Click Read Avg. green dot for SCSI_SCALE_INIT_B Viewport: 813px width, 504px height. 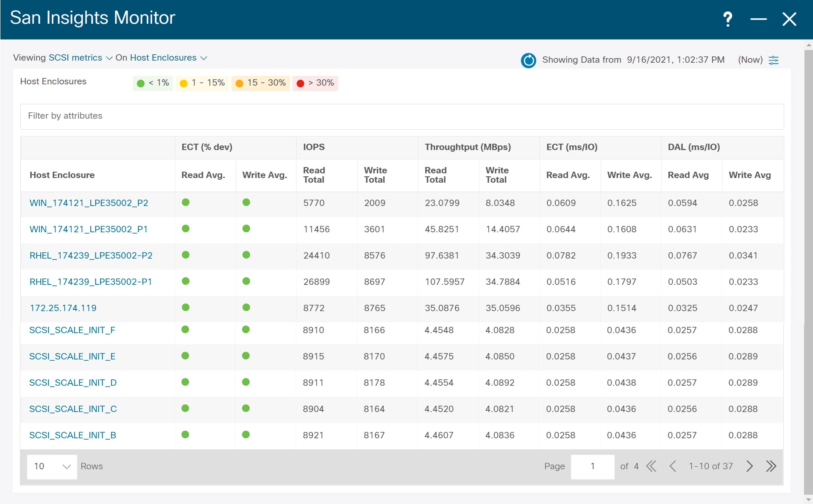click(185, 434)
